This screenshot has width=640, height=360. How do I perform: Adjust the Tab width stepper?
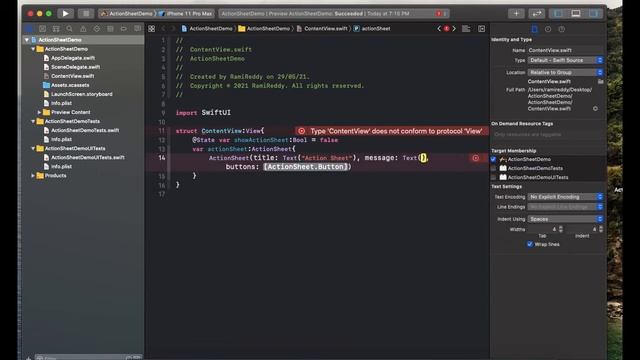561,229
